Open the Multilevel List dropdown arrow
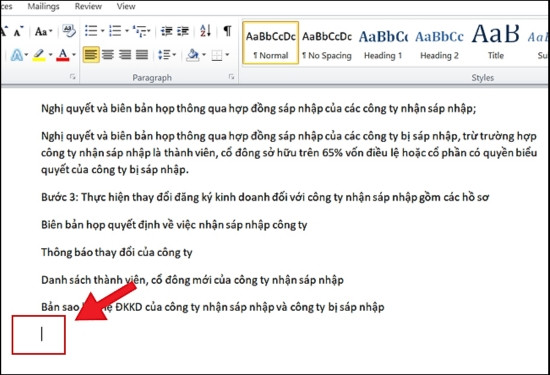 pos(149,31)
